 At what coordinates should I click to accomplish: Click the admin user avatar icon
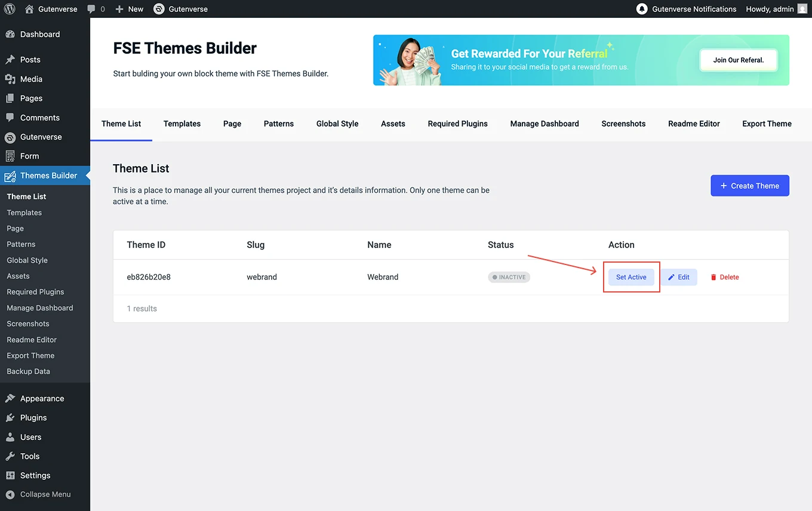coord(802,9)
